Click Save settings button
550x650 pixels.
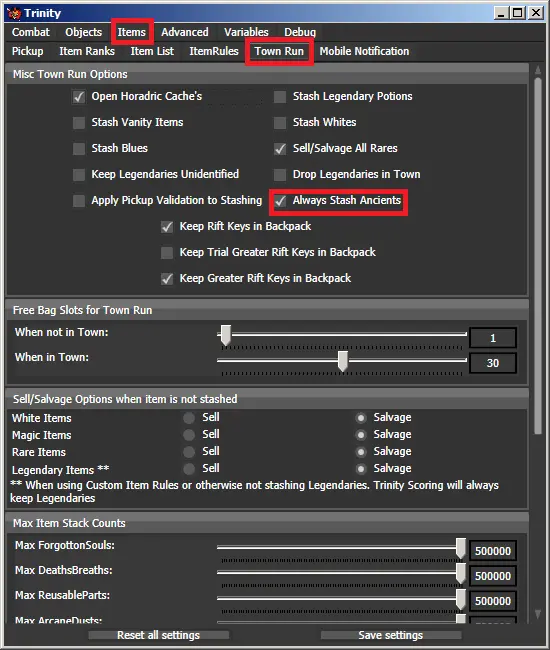390,635
